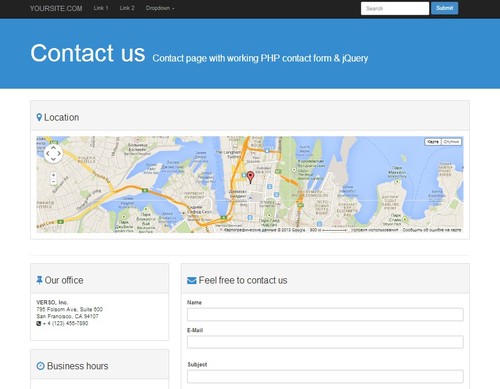The height and width of the screenshot is (389, 500).
Task: Click the 'Feel free to contact us' heading
Action: 243,280
